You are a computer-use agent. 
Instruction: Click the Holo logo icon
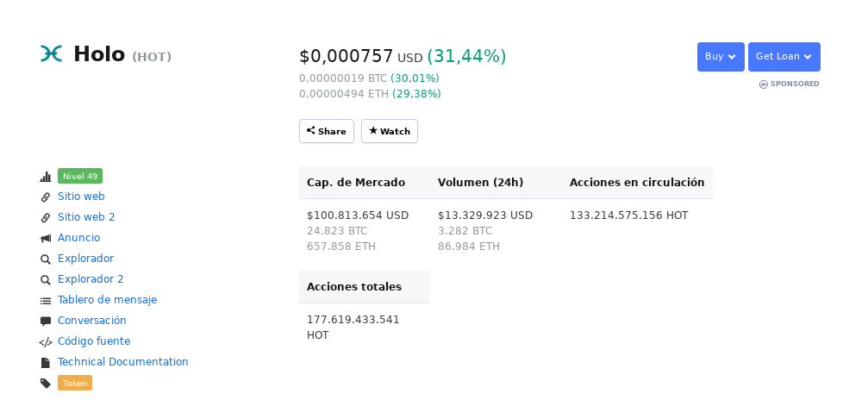(51, 53)
